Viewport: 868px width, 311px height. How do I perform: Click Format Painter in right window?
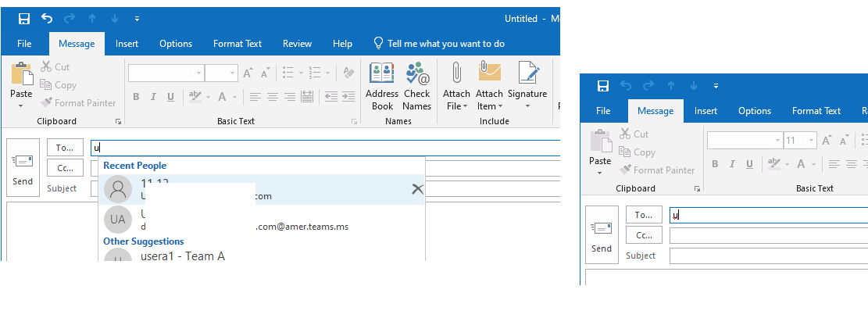point(657,170)
